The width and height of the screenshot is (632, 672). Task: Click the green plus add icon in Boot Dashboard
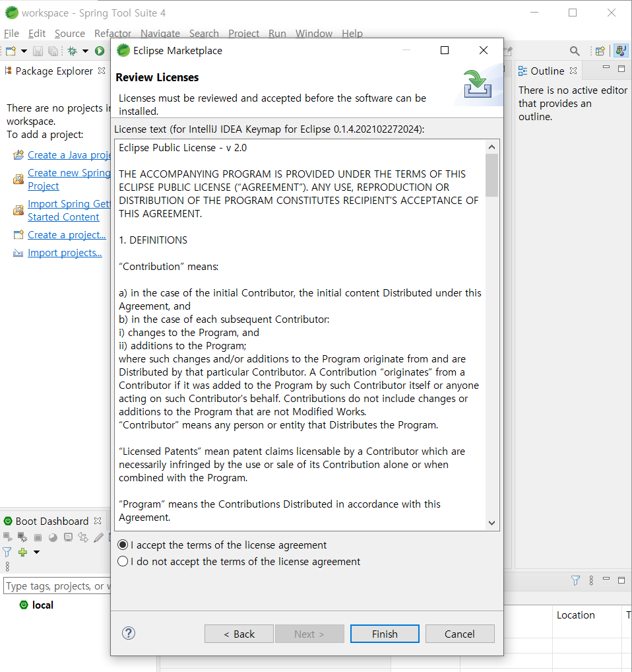tap(22, 552)
